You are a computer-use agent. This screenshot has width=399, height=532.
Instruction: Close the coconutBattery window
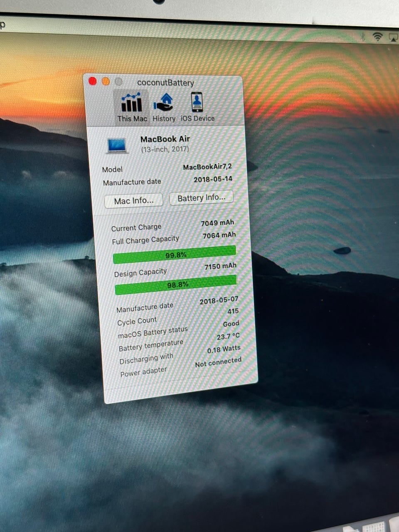tap(93, 81)
